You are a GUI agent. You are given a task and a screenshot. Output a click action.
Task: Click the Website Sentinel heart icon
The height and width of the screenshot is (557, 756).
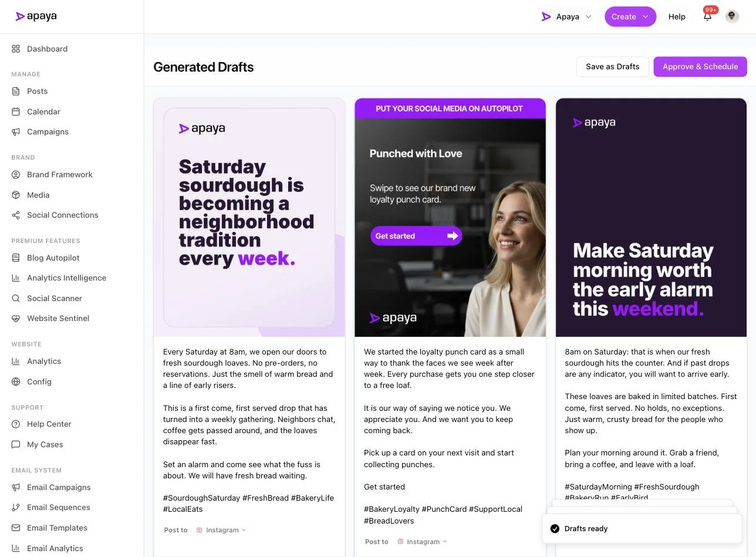pyautogui.click(x=16, y=318)
